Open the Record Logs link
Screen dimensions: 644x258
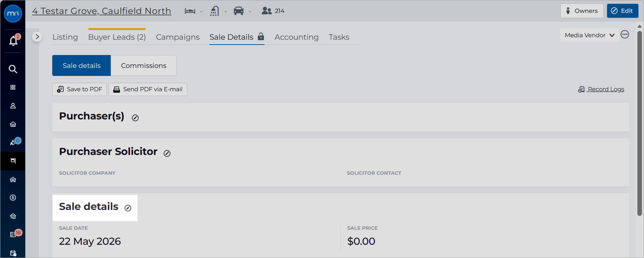601,89
